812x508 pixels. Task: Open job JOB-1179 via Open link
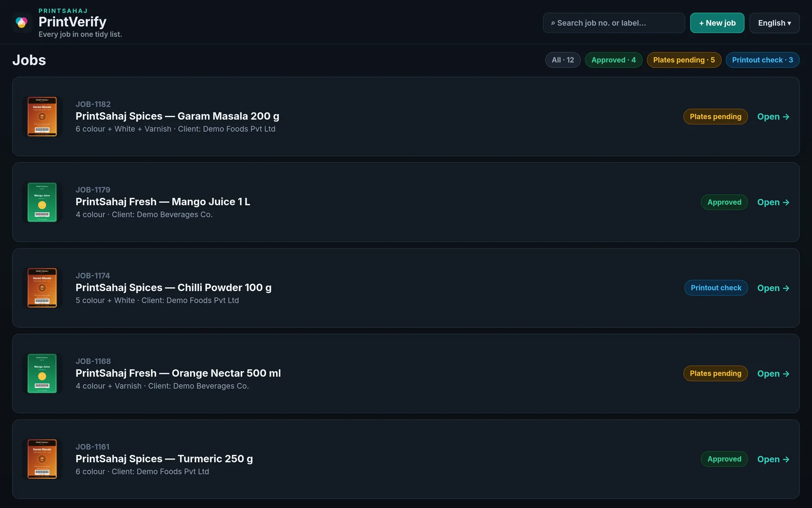click(773, 202)
